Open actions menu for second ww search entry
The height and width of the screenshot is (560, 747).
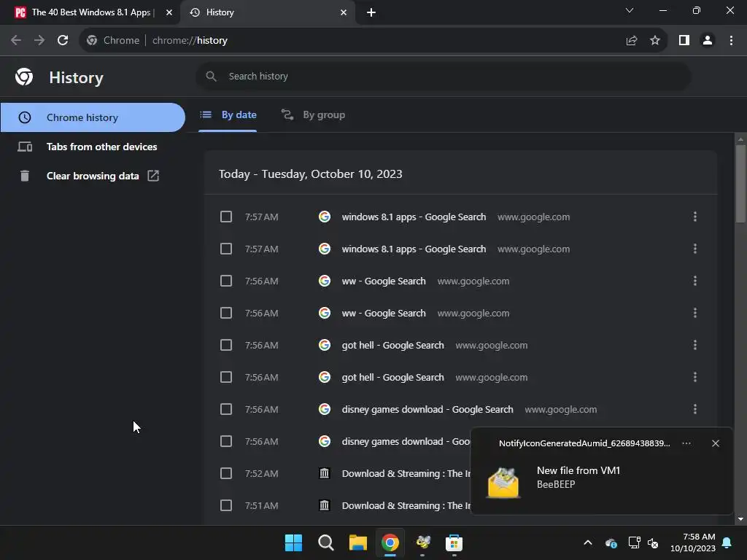coord(695,313)
